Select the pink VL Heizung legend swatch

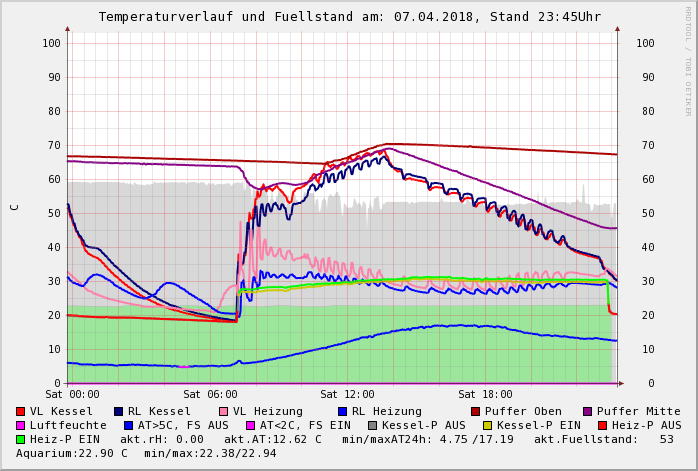click(224, 411)
